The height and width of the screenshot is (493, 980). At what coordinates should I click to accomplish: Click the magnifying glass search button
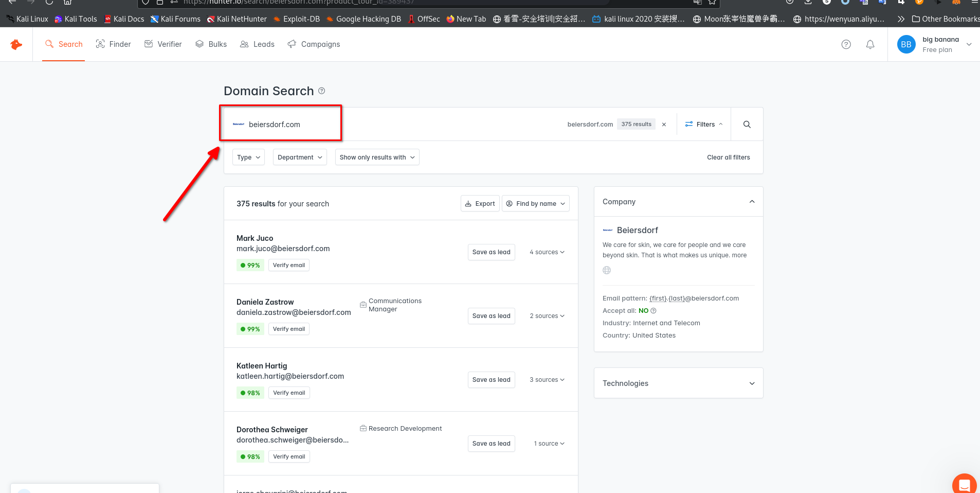(747, 125)
